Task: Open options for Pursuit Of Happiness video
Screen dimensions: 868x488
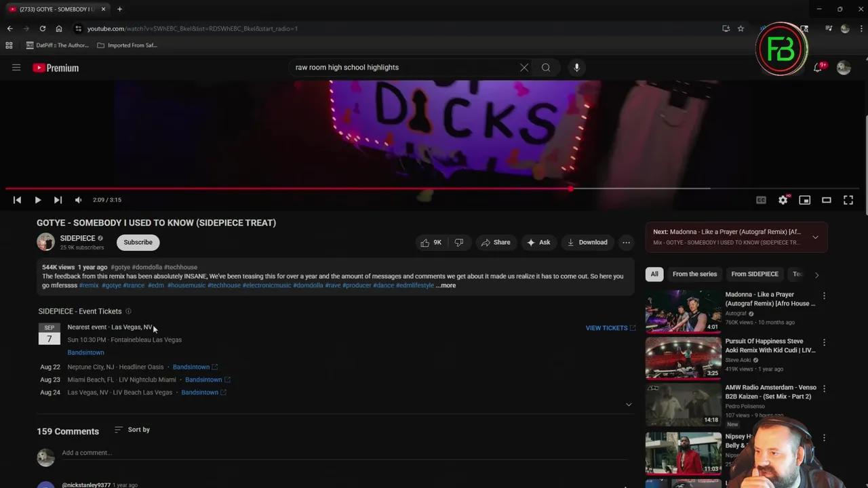Action: click(x=824, y=343)
